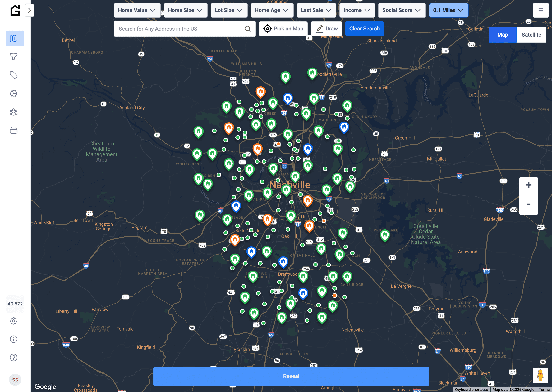The height and width of the screenshot is (392, 552).
Task: Select the Map view toggle
Action: tap(503, 35)
